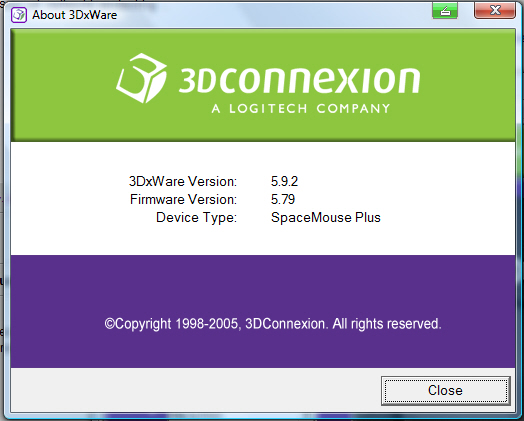Viewport: 524px width, 421px height.
Task: Click the 'Device Type:' label
Action: [x=196, y=218]
